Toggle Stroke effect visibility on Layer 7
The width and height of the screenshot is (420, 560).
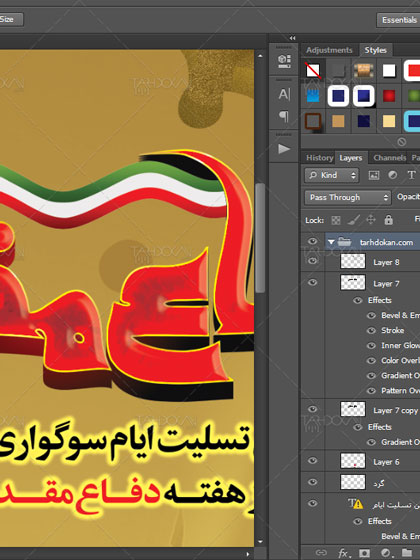[371, 330]
